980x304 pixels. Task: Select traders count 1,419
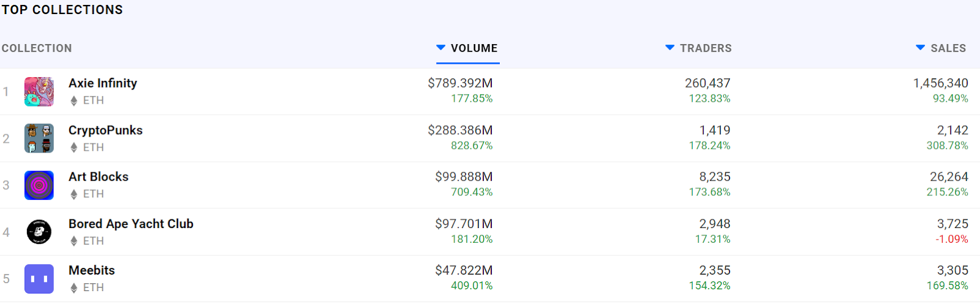point(715,131)
